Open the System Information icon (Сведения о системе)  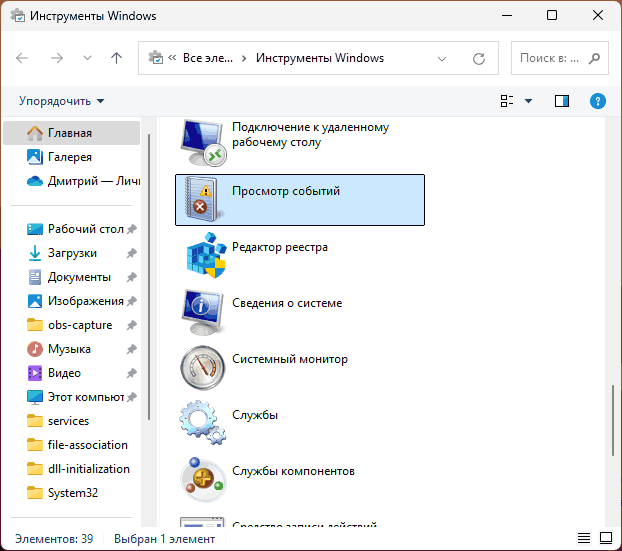pyautogui.click(x=203, y=312)
